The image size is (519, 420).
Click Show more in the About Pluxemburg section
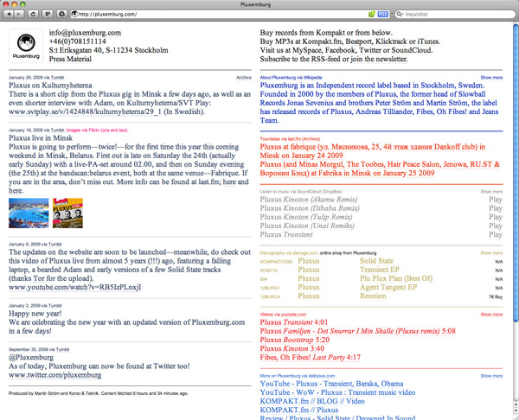[x=491, y=78]
